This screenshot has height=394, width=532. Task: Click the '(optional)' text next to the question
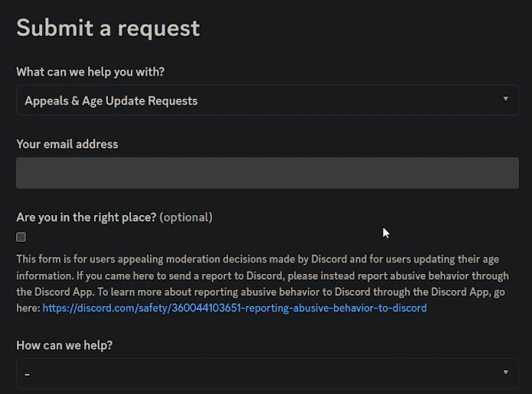pos(186,217)
